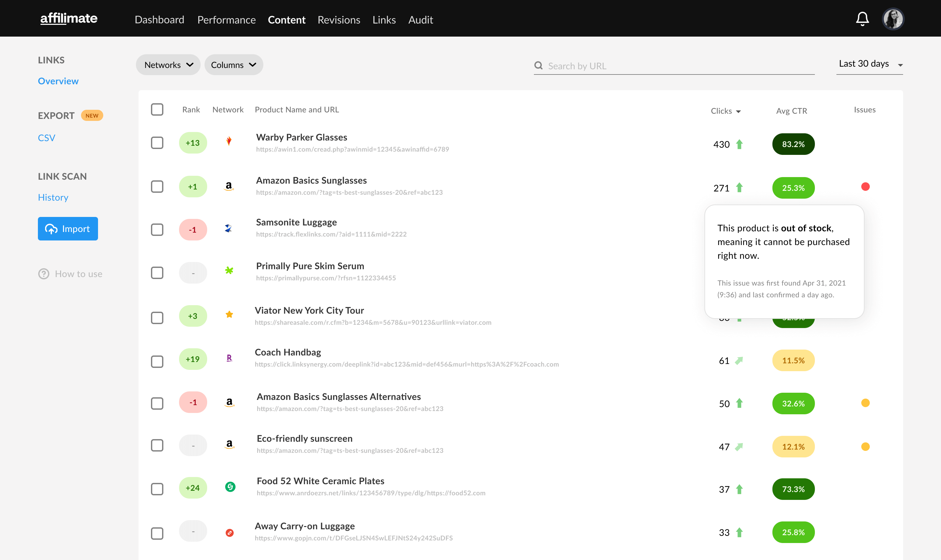
Task: Open the Warby Parker awin1.com URL
Action: 353,149
